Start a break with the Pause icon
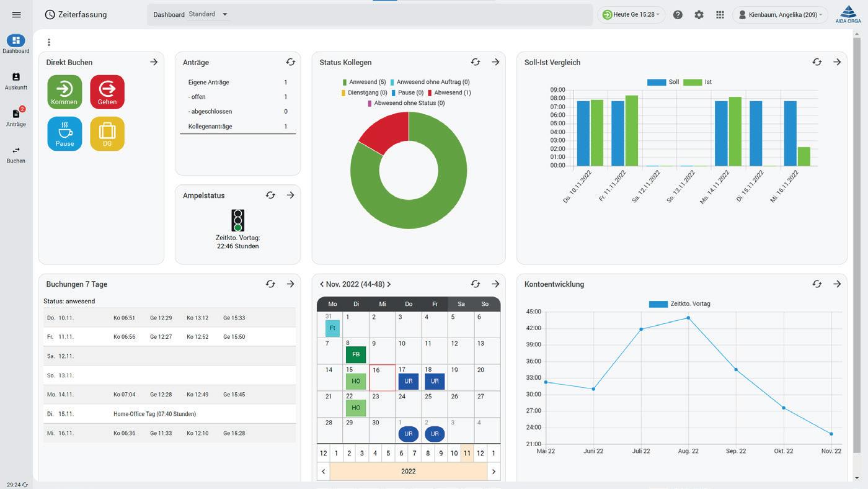868x489 pixels. [x=64, y=133]
